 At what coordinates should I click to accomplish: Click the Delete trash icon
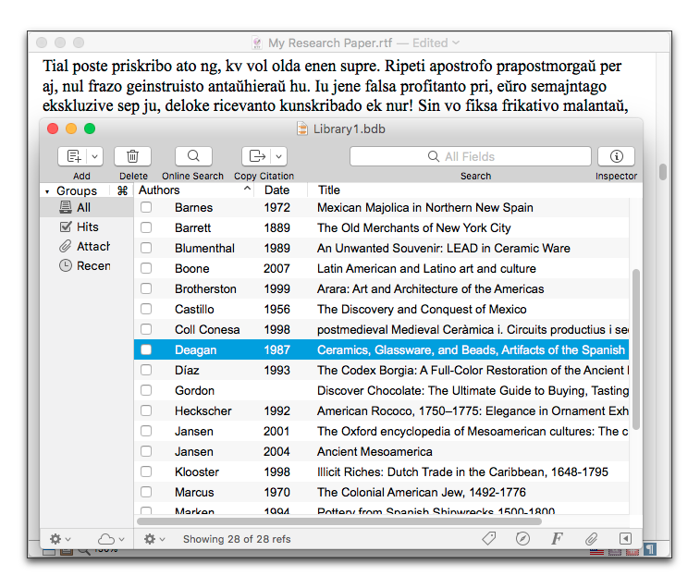132,156
